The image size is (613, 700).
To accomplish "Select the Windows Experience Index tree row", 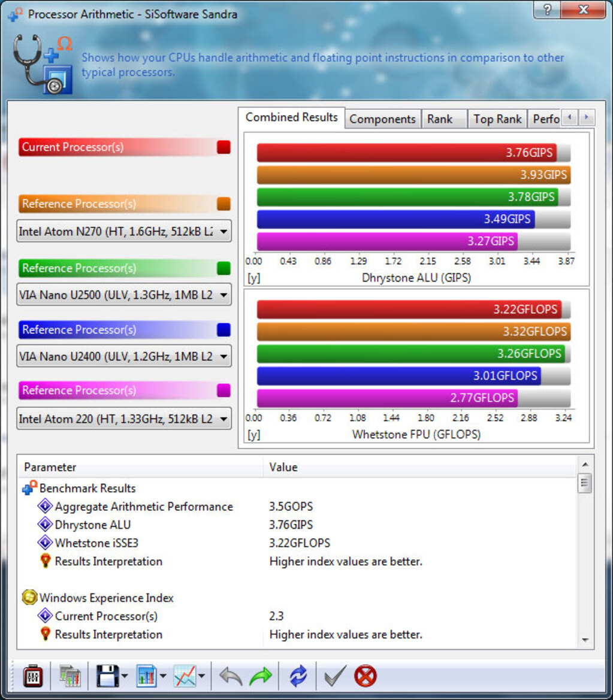I will [298, 598].
